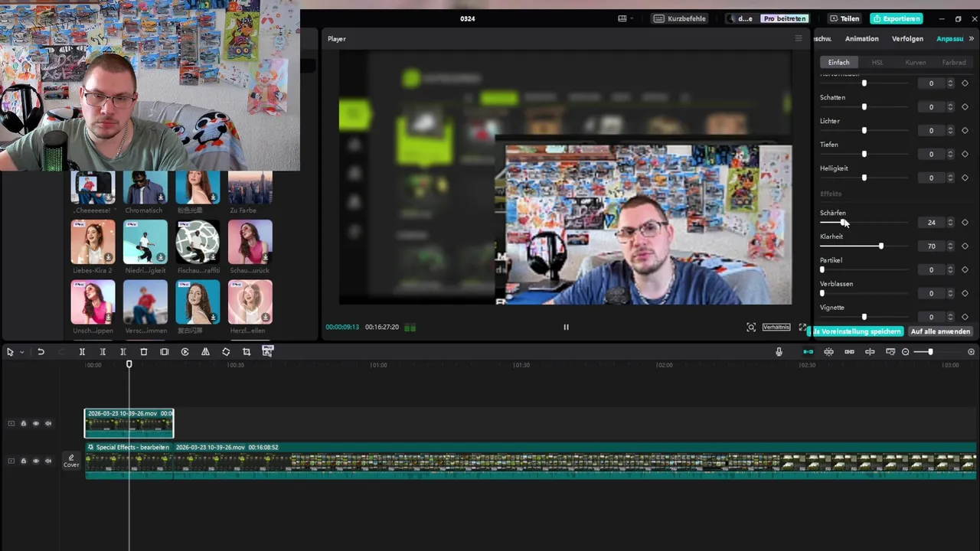Click the rotate icon in timeline toolbar

[x=226, y=352]
